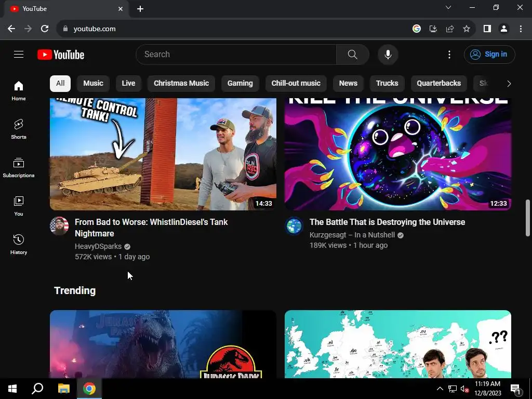The height and width of the screenshot is (399, 532).
Task: Click the YouTube logo
Action: pos(61,55)
